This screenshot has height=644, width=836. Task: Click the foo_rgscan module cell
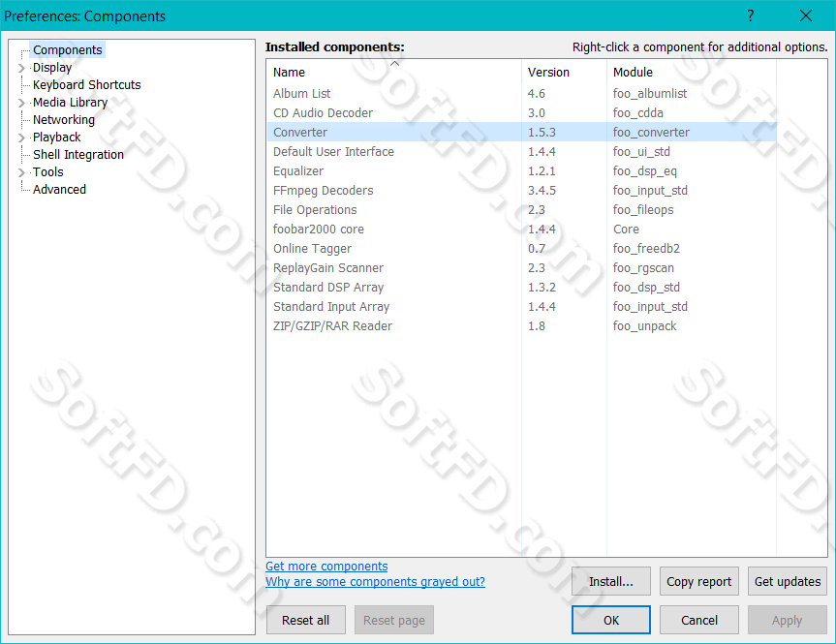pos(643,267)
